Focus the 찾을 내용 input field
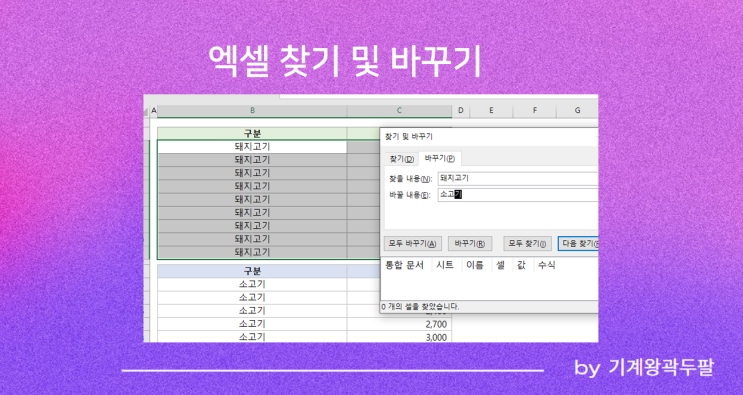743x395 pixels. (517, 179)
